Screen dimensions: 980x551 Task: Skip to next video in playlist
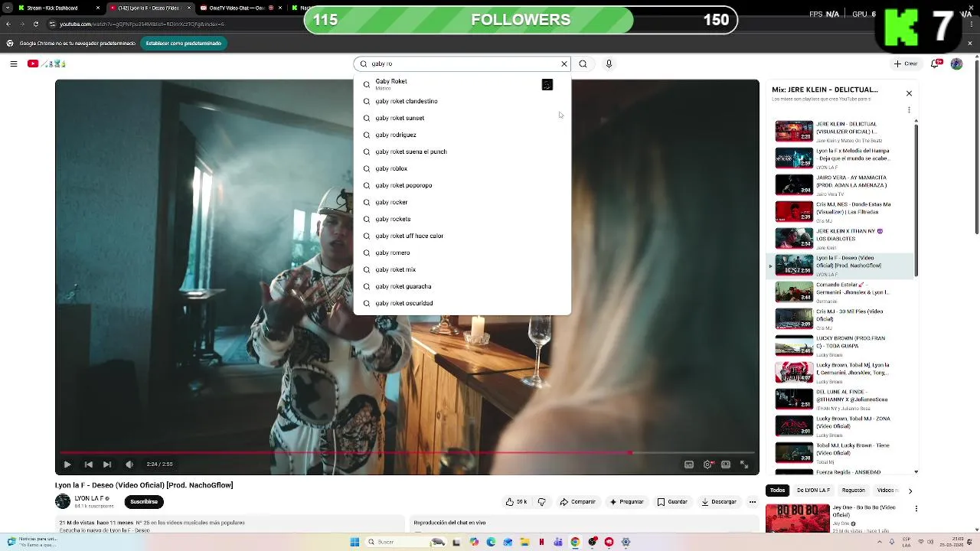coord(107,464)
